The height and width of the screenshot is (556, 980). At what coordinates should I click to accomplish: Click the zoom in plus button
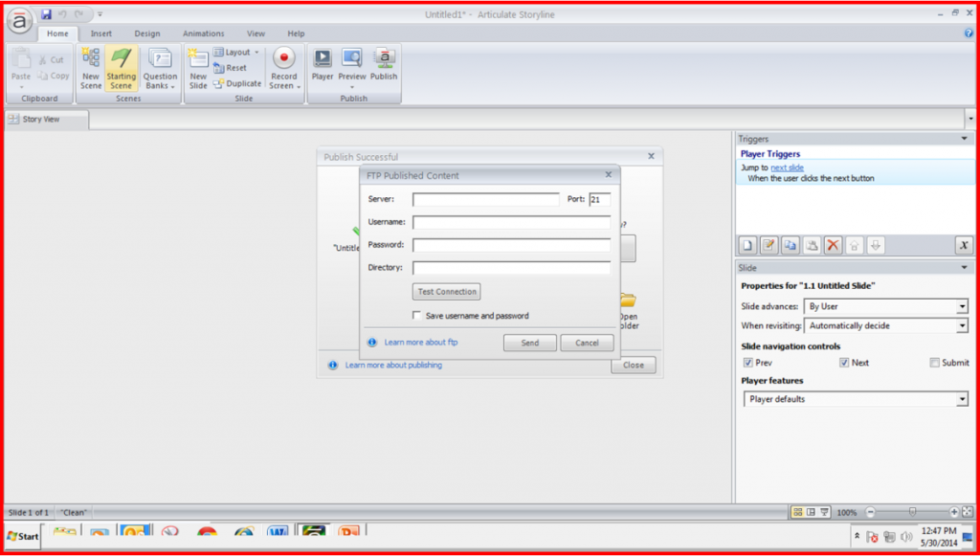click(954, 512)
